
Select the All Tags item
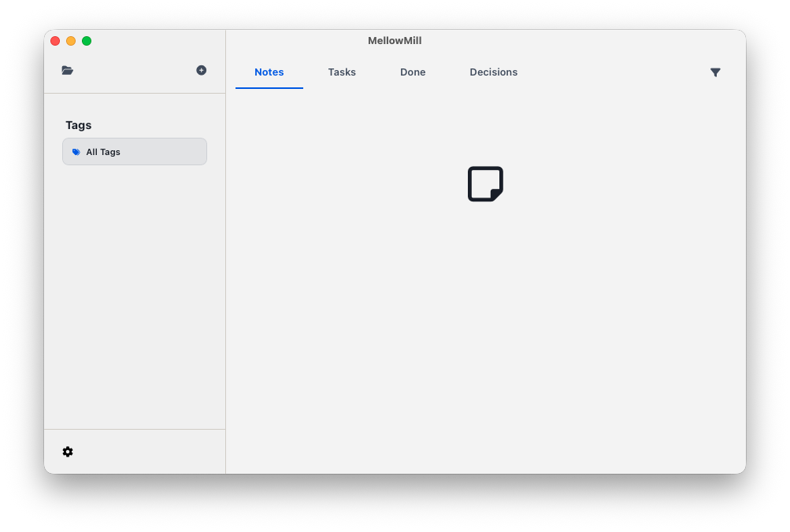point(135,152)
